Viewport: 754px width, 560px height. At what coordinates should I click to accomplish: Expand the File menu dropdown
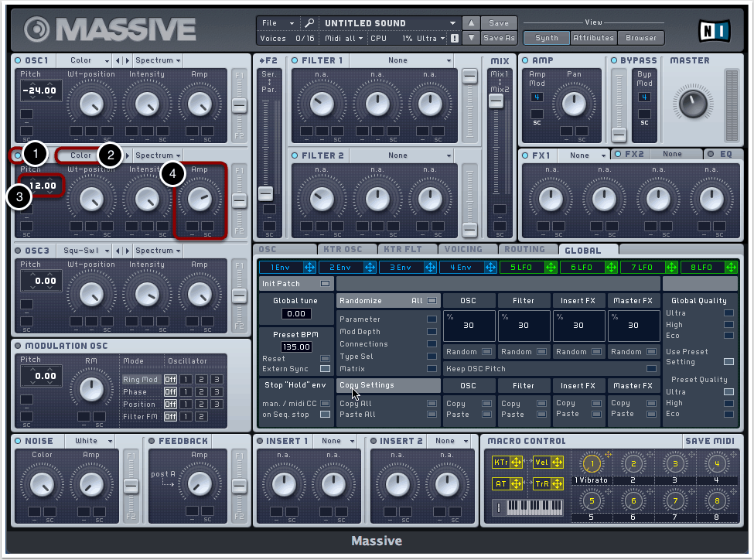click(x=278, y=24)
